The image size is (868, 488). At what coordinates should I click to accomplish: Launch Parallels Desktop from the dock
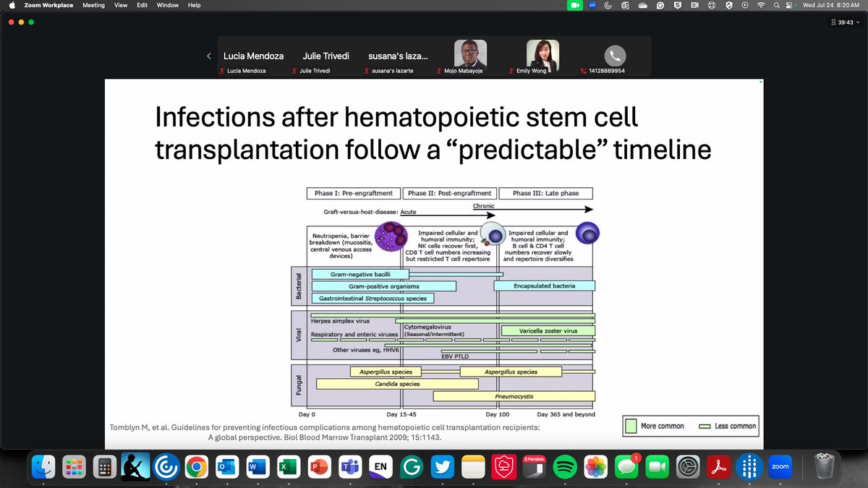pos(536,467)
